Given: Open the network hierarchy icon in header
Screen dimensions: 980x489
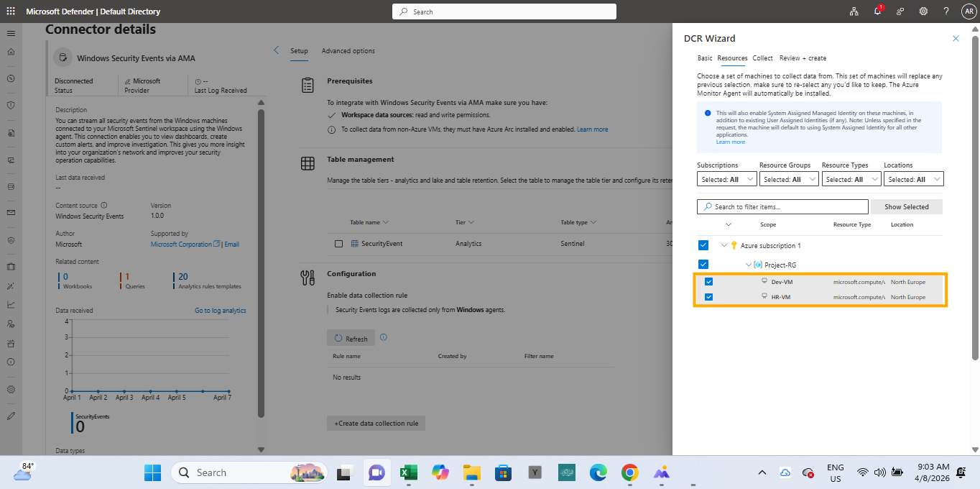Looking at the screenshot, I should tap(854, 12).
